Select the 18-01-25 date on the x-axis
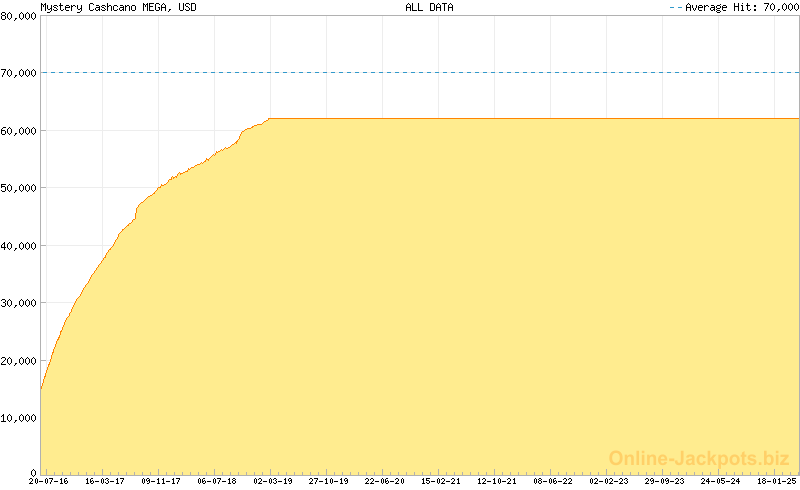Viewport: 800px width, 490px height. (x=776, y=481)
